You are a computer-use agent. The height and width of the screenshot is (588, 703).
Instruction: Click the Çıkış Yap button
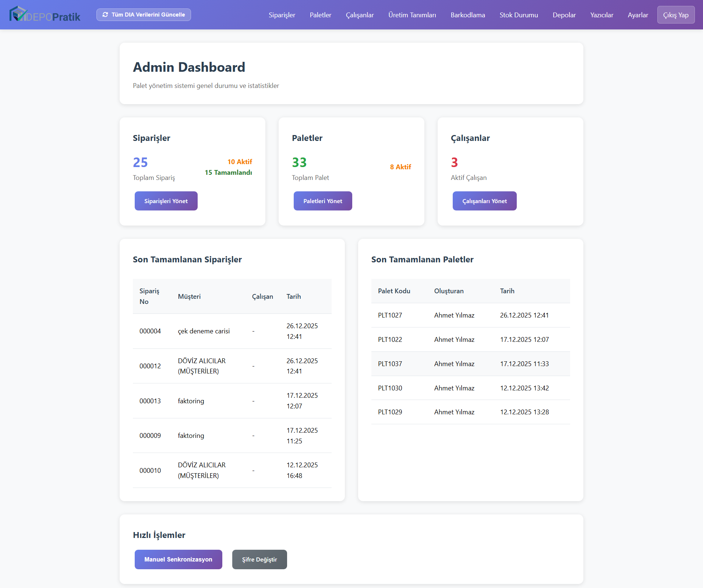[x=676, y=15]
